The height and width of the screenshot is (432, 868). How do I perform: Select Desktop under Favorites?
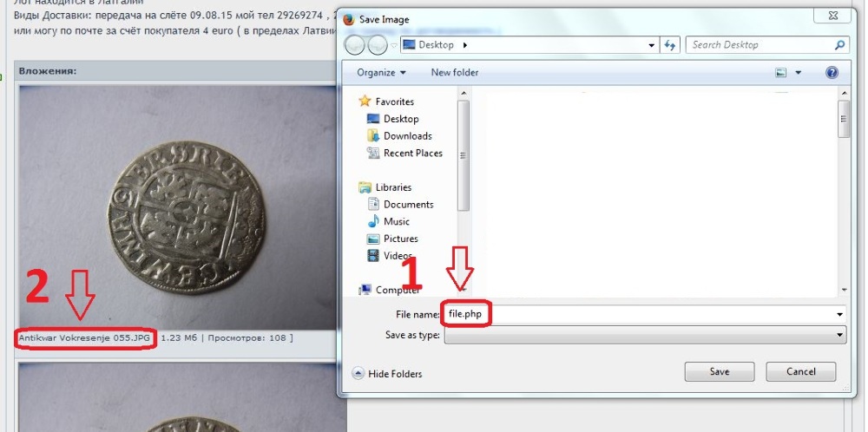click(x=401, y=119)
